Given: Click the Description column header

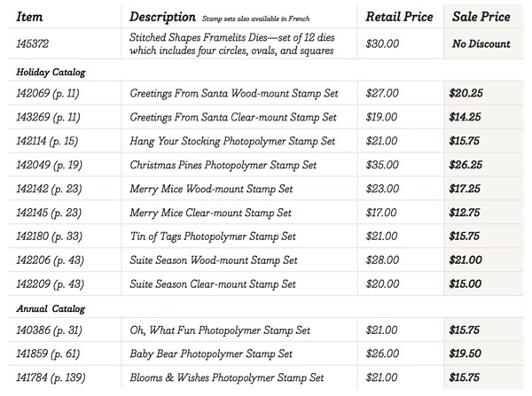Looking at the screenshot, I should tap(163, 16).
